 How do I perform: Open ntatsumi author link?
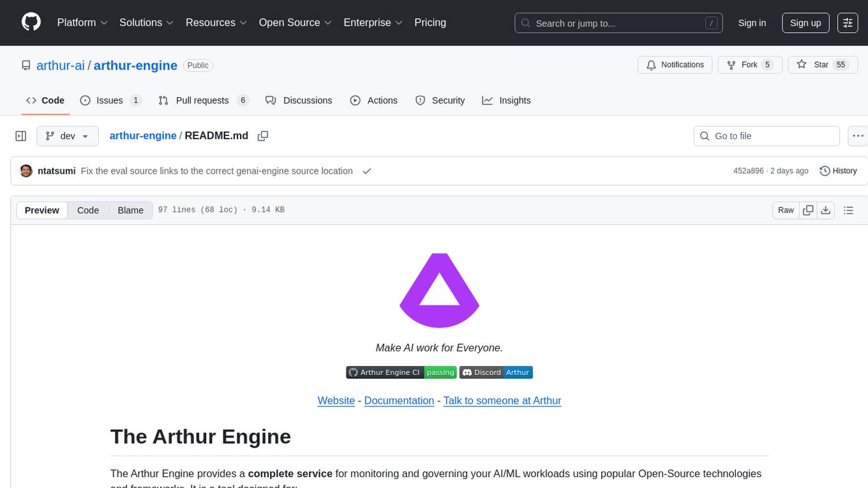57,171
